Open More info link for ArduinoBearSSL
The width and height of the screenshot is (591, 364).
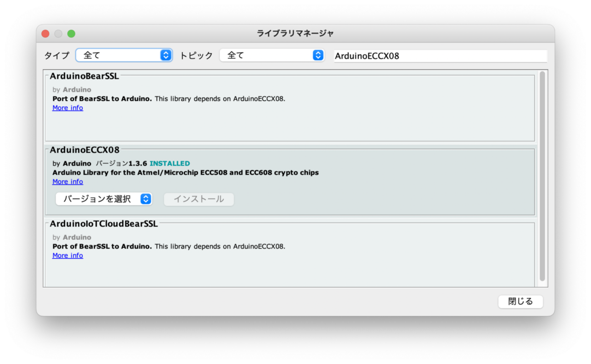pyautogui.click(x=68, y=108)
